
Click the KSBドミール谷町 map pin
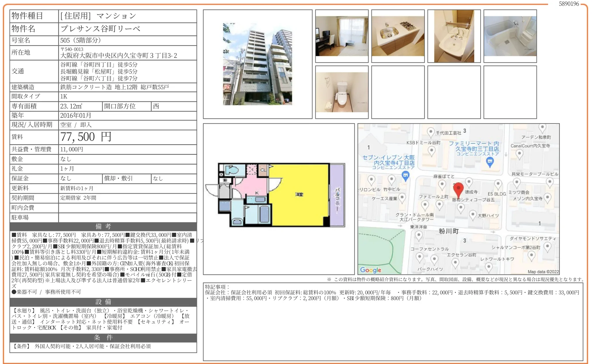pos(431,150)
